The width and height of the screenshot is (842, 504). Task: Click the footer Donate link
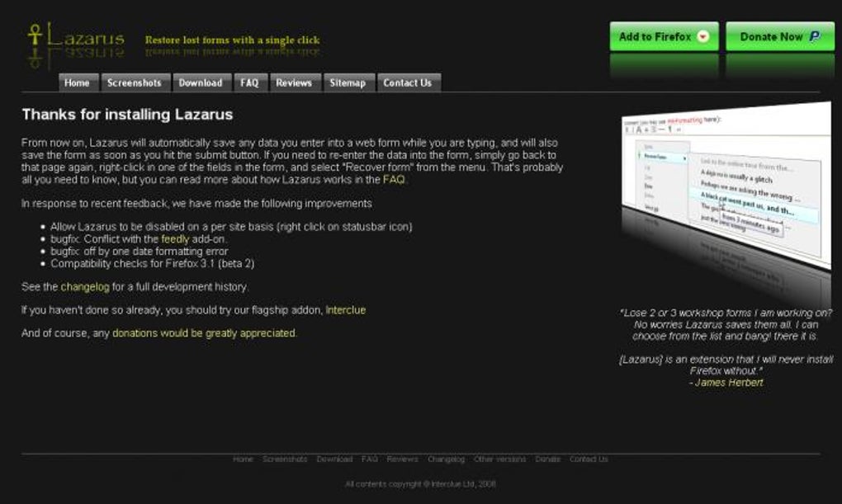click(548, 459)
